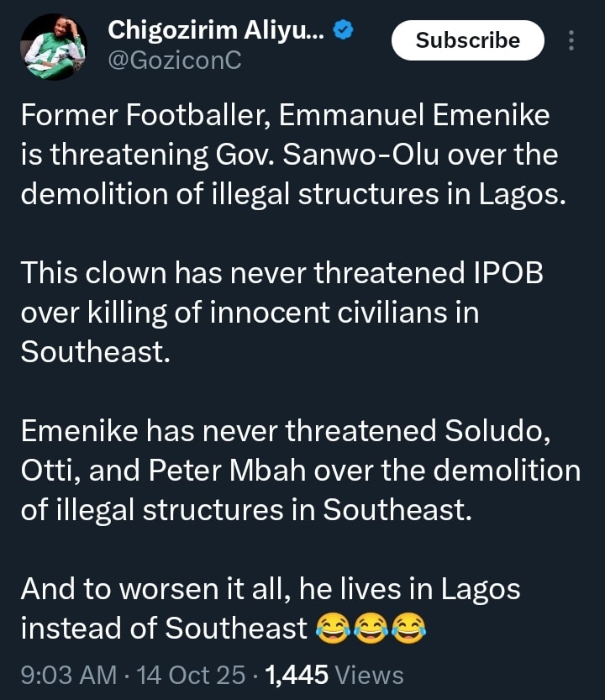The width and height of the screenshot is (605, 700).
Task: Click the first laughing emoji
Action: pyautogui.click(x=331, y=629)
